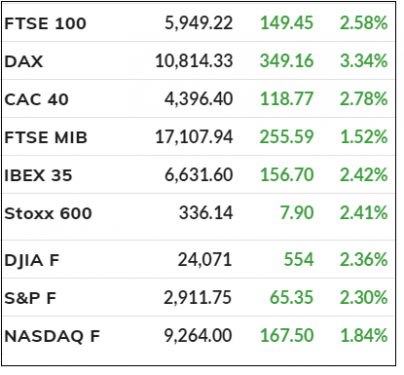The height and width of the screenshot is (375, 404).
Task: Select NASDAQ F futures label
Action: coord(52,336)
